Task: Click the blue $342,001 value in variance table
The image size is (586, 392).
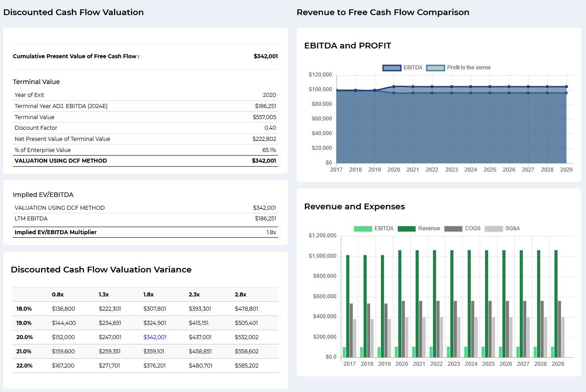Action: [155, 337]
